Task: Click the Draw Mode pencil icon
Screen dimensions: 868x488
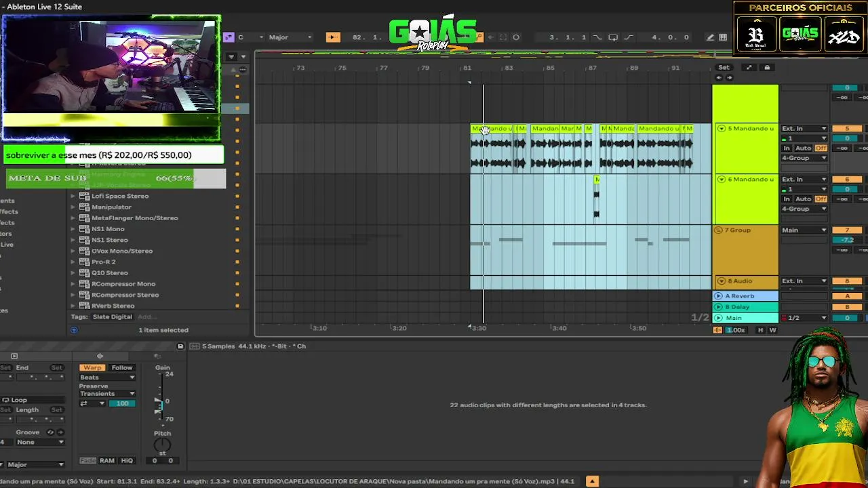Action: [x=710, y=37]
